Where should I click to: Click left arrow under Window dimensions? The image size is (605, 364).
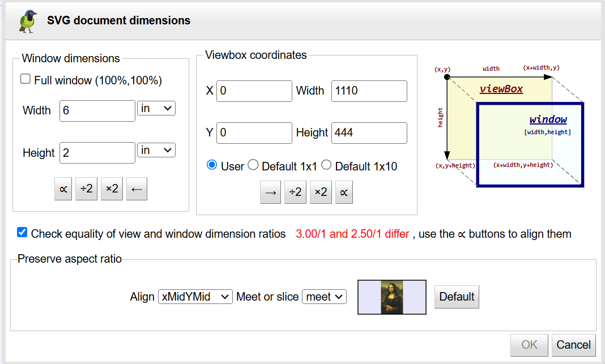pyautogui.click(x=137, y=189)
